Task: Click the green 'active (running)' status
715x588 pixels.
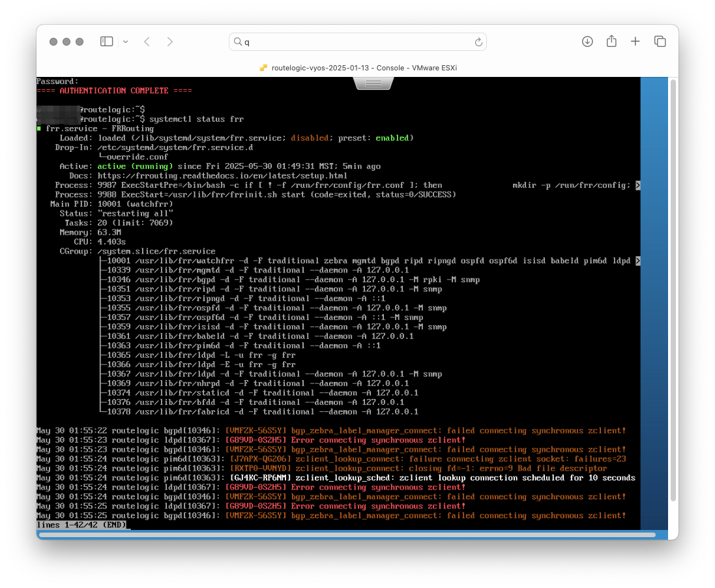Action: (x=135, y=166)
